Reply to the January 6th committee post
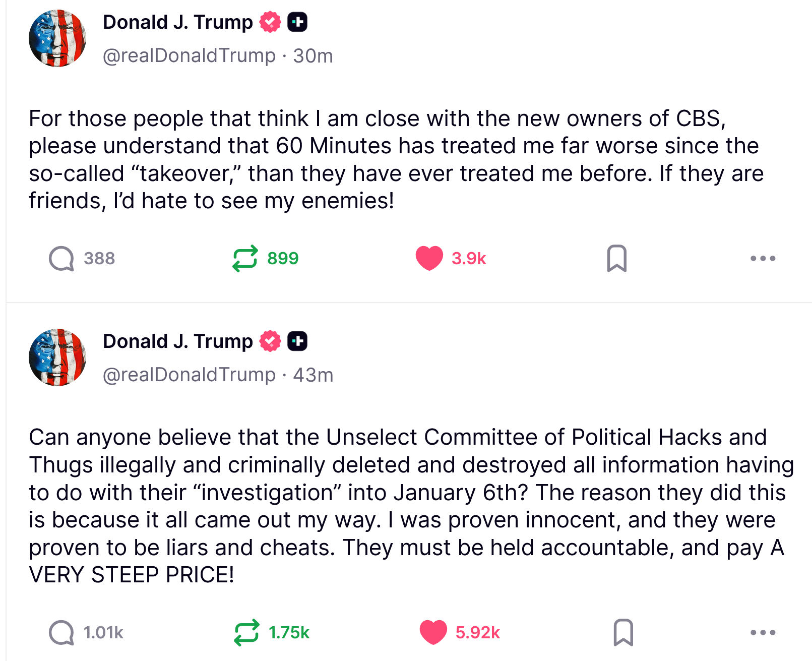Viewport: 812px width, 661px height. [x=61, y=632]
